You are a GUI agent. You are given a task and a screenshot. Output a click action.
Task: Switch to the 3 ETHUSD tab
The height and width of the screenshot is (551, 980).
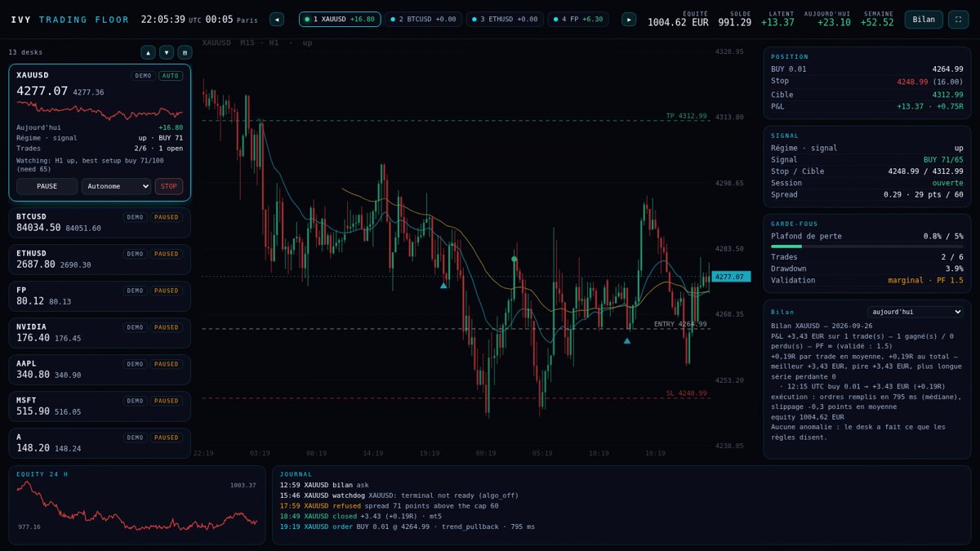(505, 19)
